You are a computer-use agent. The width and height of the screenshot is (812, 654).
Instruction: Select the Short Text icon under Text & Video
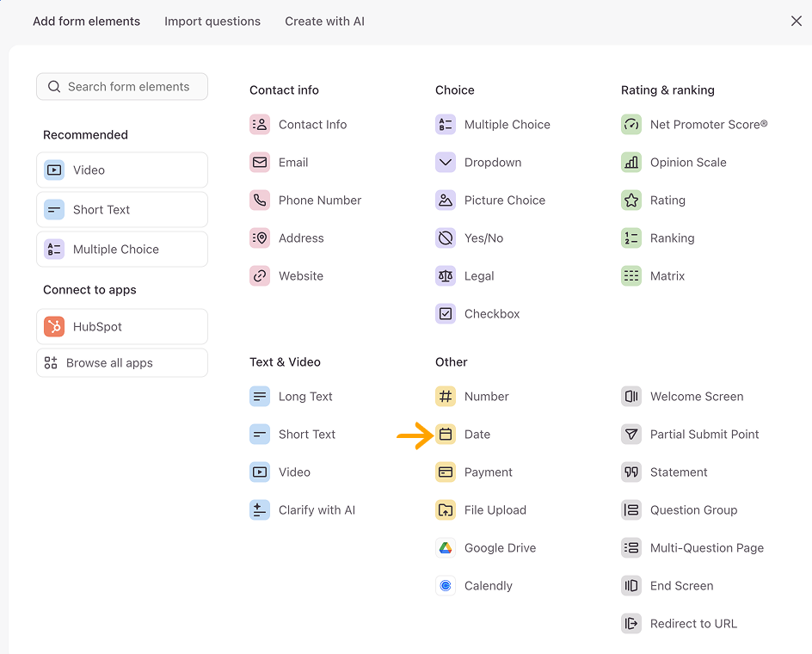pyautogui.click(x=260, y=435)
